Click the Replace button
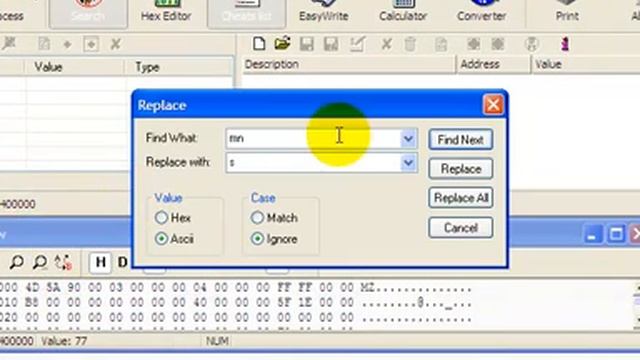640x360 pixels. 461,169
